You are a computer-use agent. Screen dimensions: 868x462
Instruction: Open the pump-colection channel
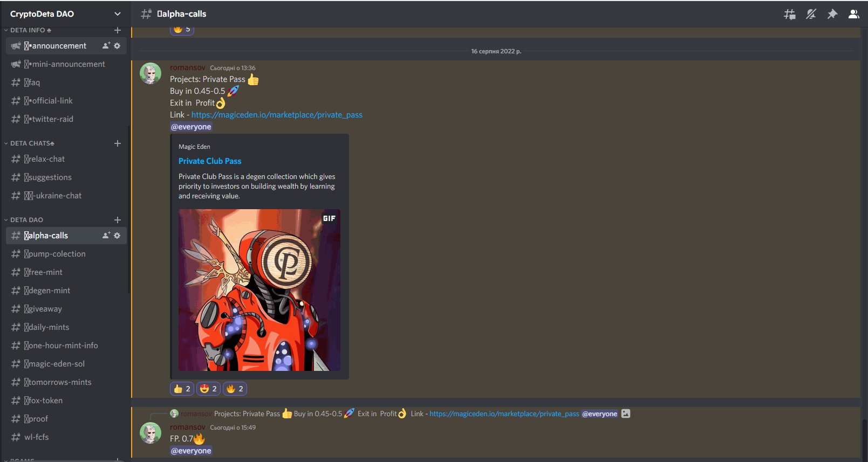click(x=66, y=254)
